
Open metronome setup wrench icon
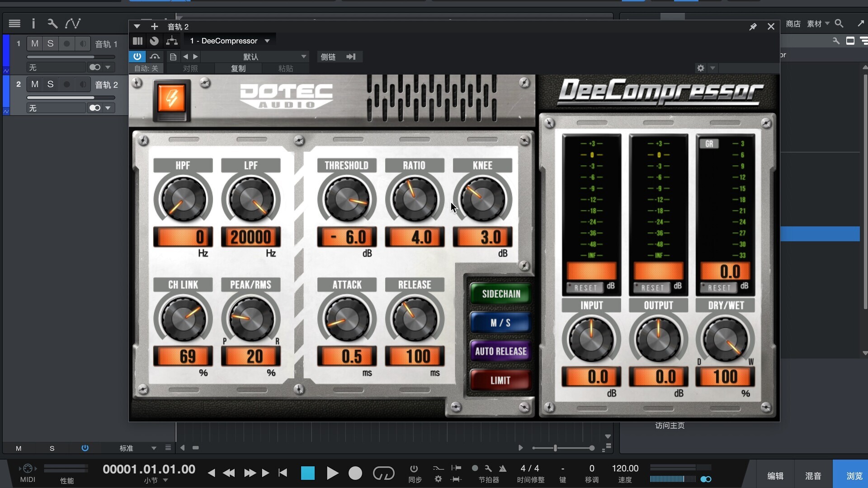488,469
